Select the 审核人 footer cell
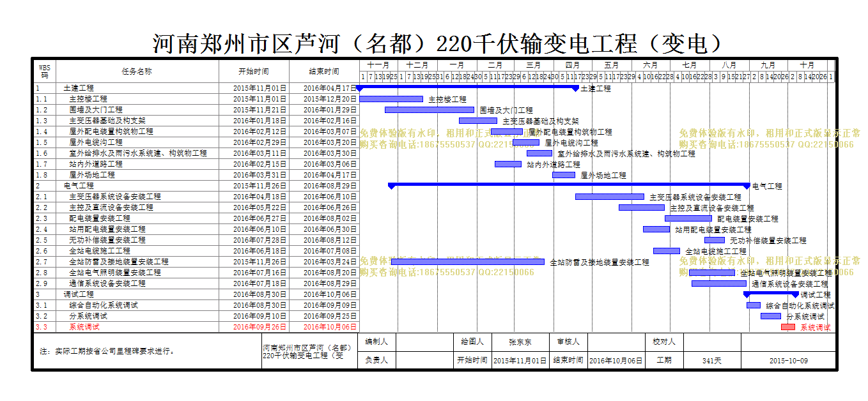The height and width of the screenshot is (401, 868). [568, 342]
